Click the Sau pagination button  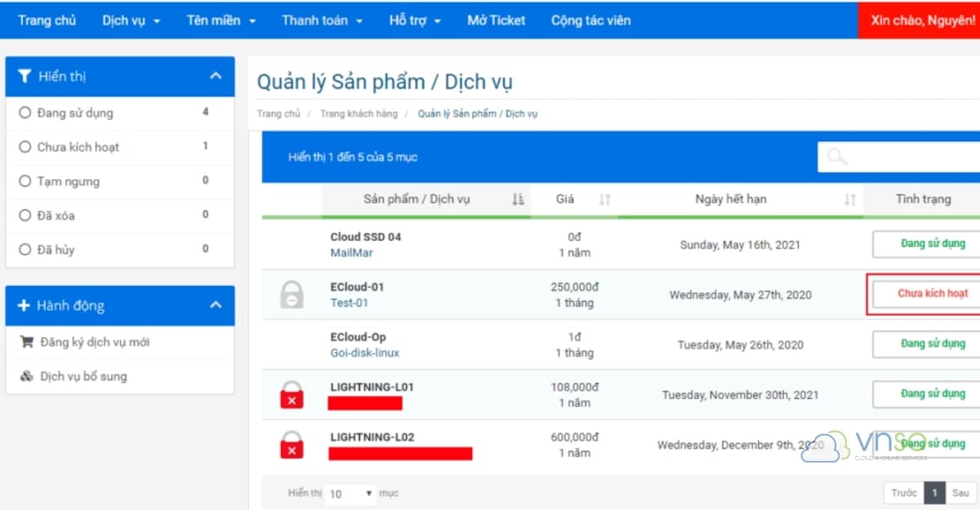pyautogui.click(x=960, y=493)
